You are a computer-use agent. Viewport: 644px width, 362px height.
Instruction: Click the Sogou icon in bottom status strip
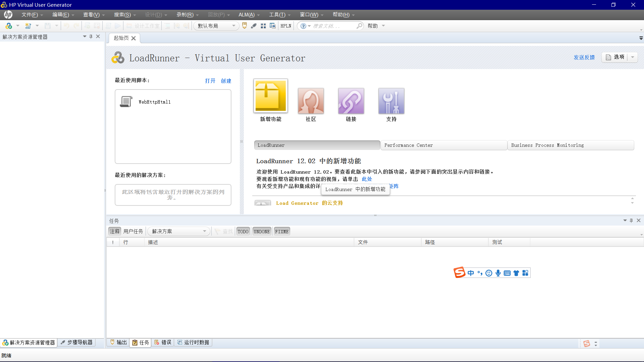click(587, 344)
